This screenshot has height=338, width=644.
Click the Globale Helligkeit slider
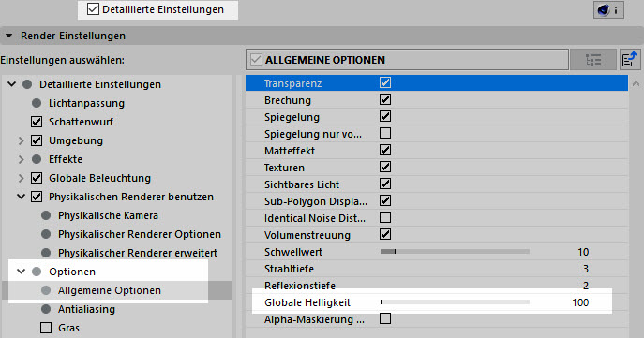click(x=455, y=301)
